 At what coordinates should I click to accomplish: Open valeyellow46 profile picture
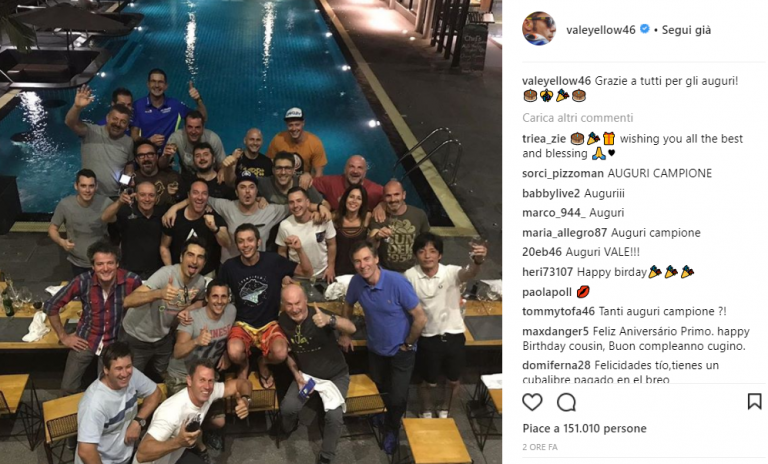pos(539,28)
